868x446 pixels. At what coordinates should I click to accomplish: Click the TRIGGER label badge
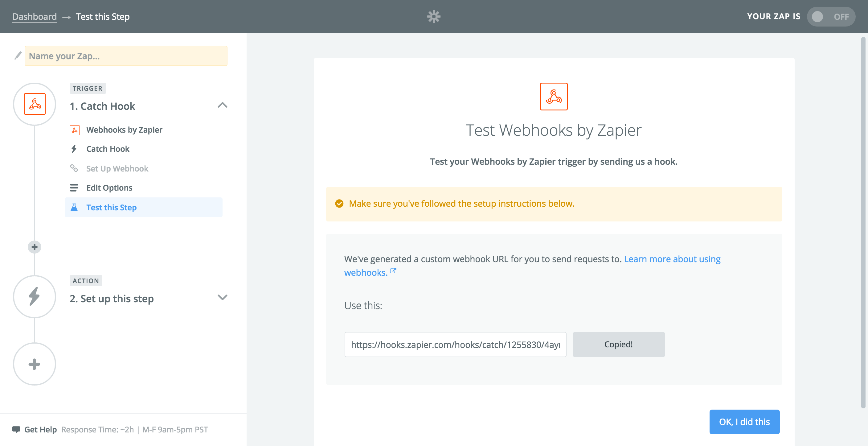[x=88, y=88]
